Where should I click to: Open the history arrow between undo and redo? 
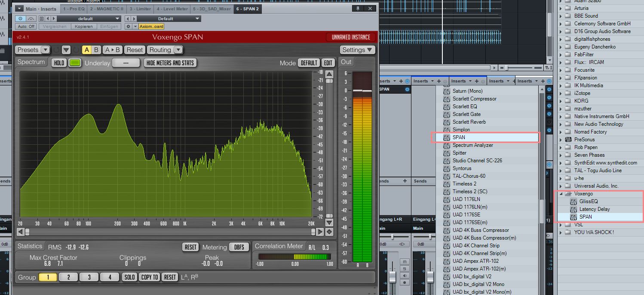pos(66,50)
